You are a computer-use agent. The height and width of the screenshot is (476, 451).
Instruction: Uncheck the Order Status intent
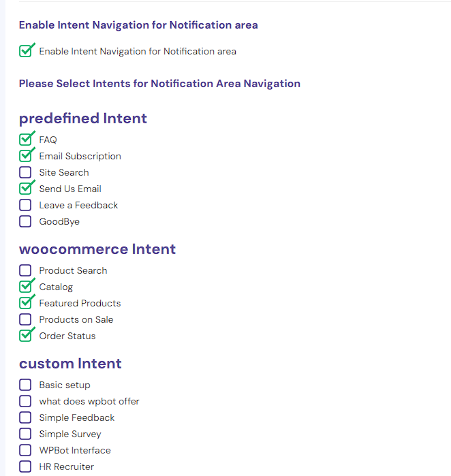[25, 336]
